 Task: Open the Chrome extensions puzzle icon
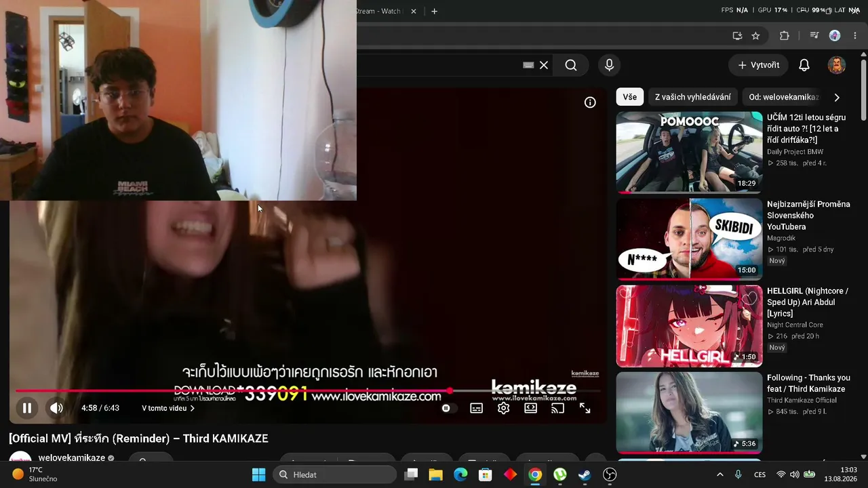pos(785,36)
